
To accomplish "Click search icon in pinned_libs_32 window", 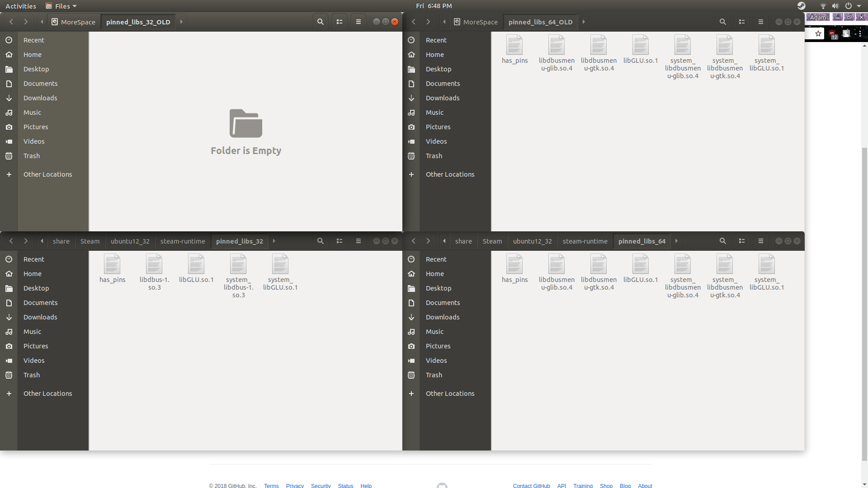I will (x=321, y=241).
